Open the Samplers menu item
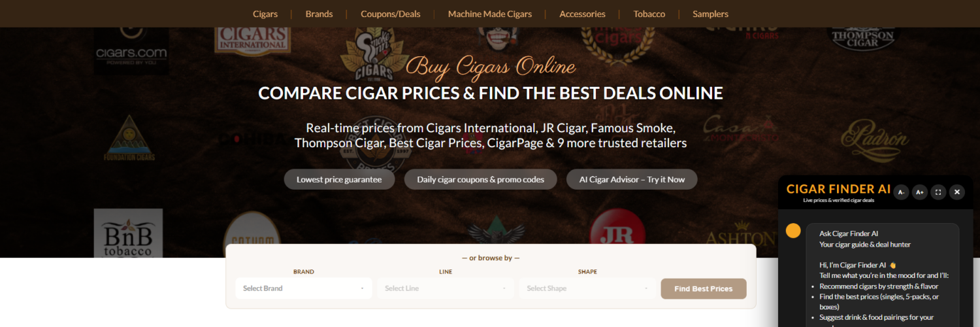The image size is (980, 327). [x=710, y=14]
